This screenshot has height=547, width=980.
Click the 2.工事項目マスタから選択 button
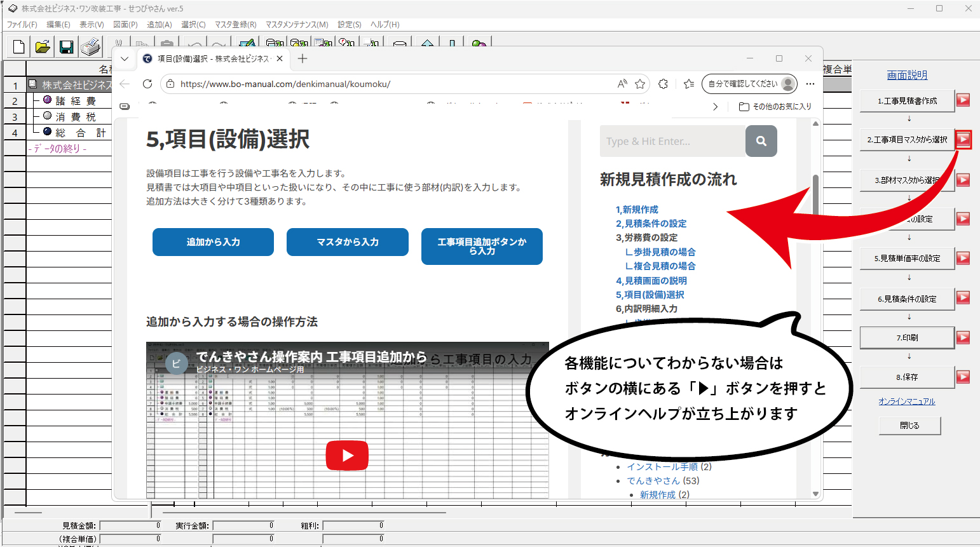pos(907,139)
